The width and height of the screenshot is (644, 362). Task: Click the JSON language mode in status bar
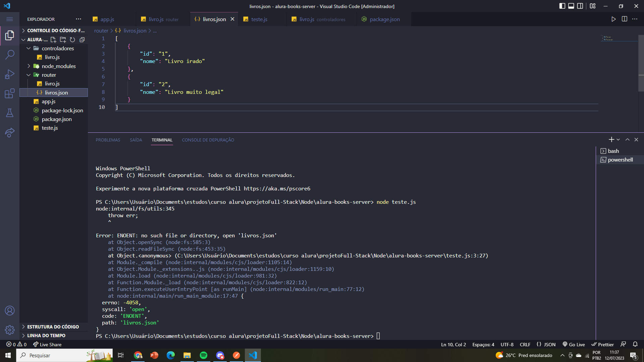click(x=550, y=345)
